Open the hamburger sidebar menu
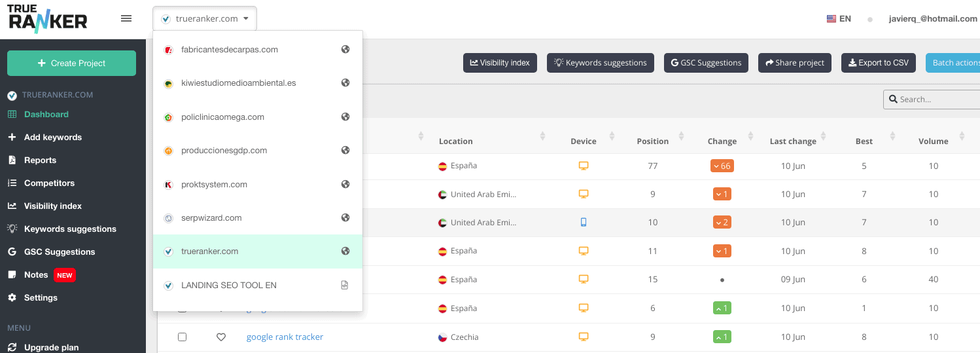980x353 pixels. (x=126, y=18)
